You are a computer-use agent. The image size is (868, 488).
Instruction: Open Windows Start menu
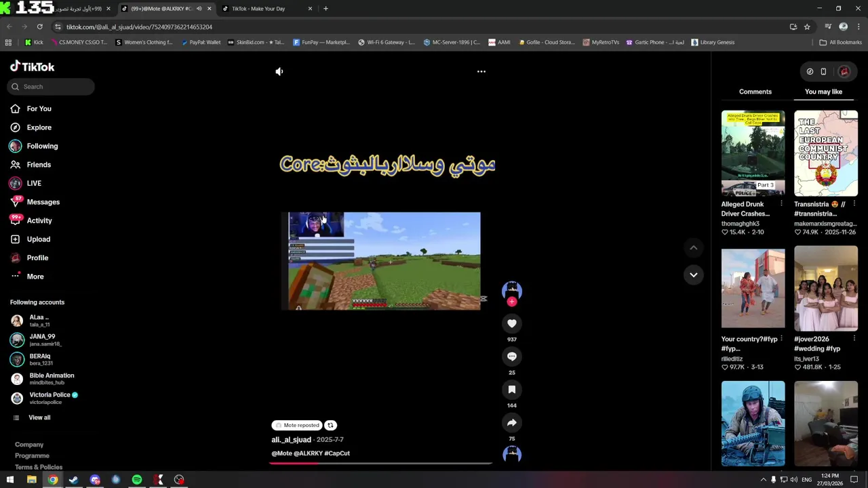point(10,480)
